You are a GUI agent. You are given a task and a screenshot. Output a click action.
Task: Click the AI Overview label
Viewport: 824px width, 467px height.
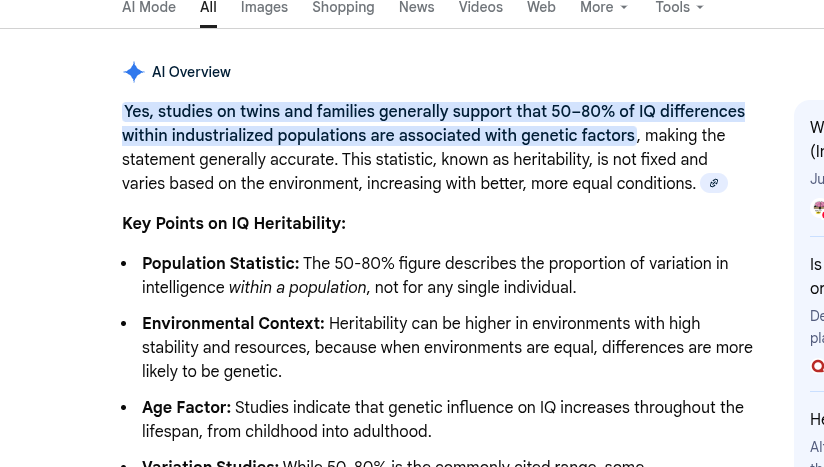point(191,72)
